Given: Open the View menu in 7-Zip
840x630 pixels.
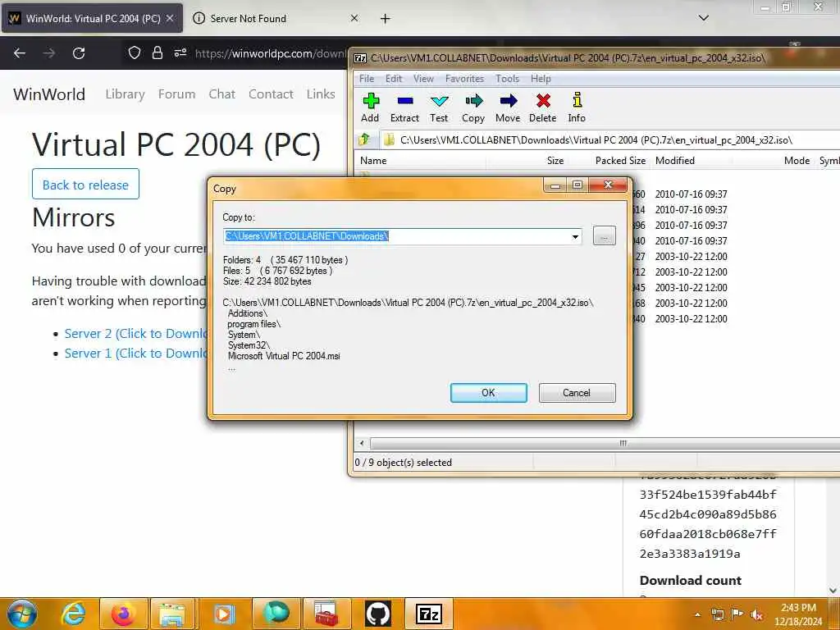Looking at the screenshot, I should click(x=423, y=79).
